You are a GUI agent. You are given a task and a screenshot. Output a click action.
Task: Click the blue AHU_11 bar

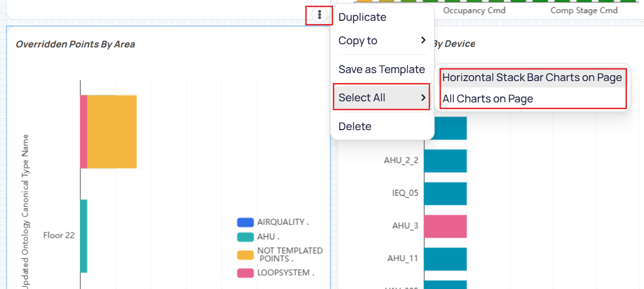point(445,259)
